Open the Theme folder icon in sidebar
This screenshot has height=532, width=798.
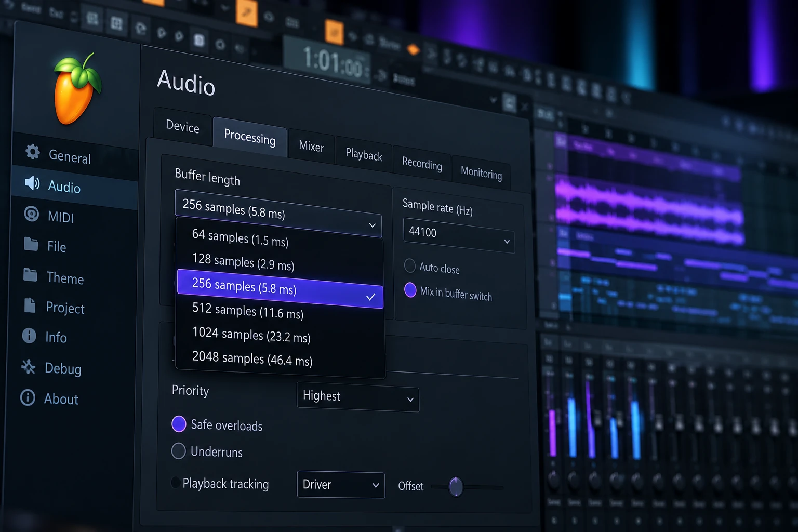31,275
